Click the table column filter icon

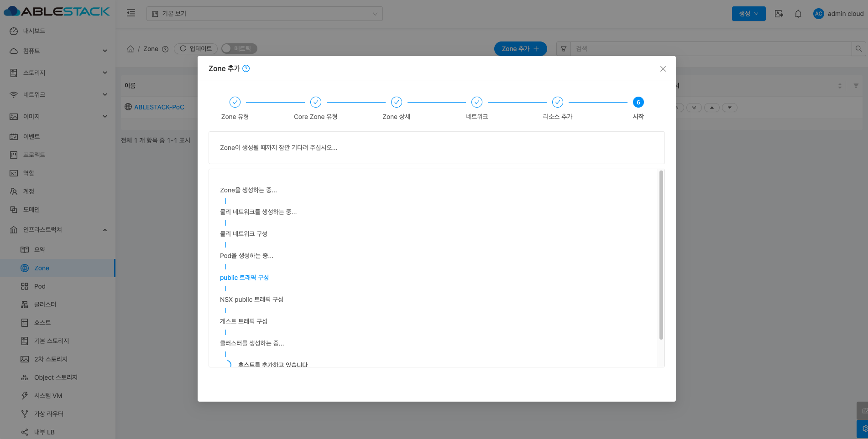pos(856,86)
